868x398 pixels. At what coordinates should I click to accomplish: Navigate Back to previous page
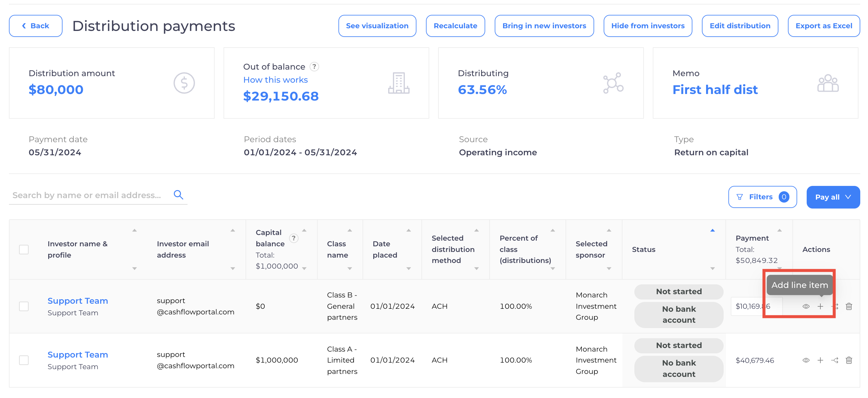pyautogui.click(x=35, y=26)
